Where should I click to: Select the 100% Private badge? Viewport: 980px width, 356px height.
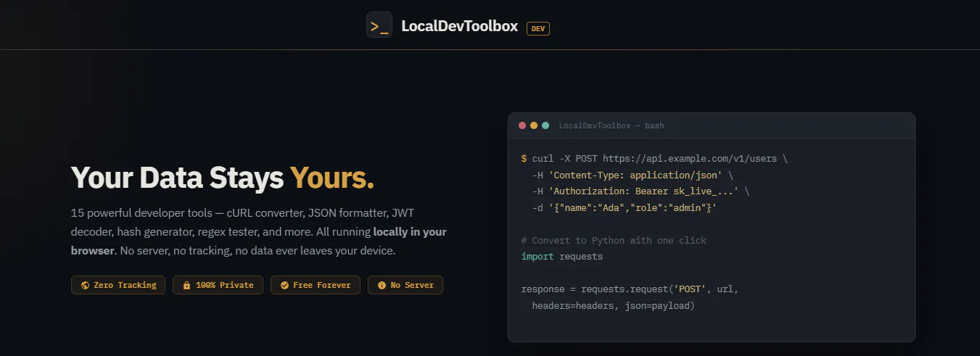tap(218, 285)
